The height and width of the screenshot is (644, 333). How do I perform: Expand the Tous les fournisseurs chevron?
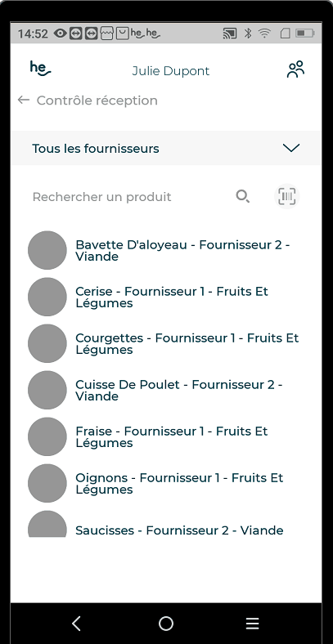point(291,148)
